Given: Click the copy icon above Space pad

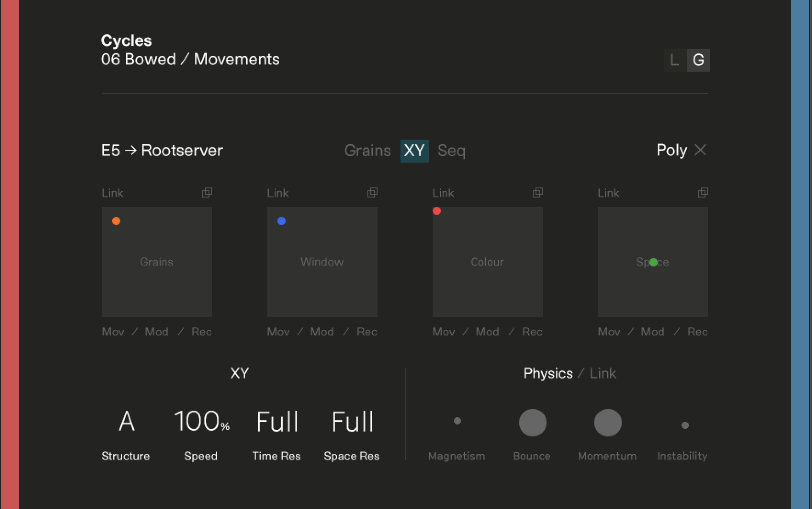Looking at the screenshot, I should point(703,192).
